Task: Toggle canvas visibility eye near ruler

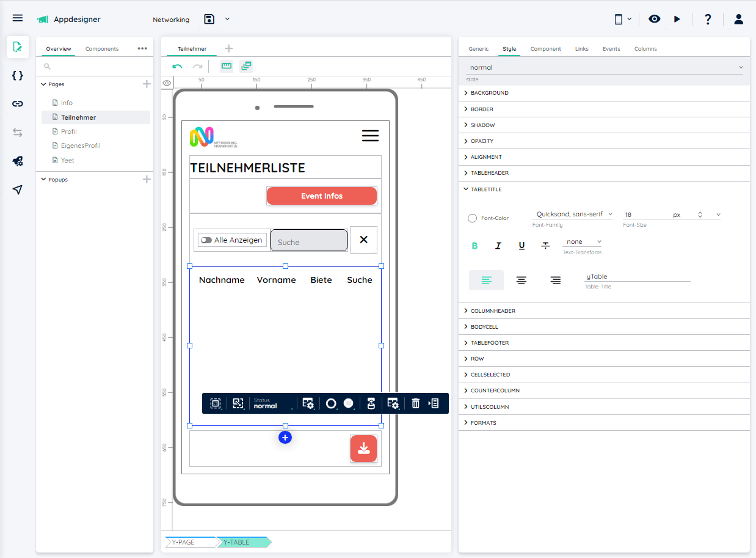Action: (167, 83)
